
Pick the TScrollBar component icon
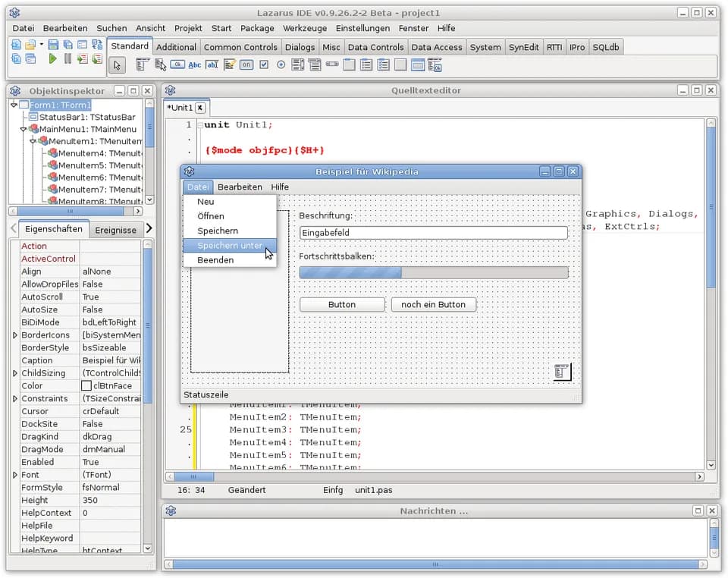[332, 64]
